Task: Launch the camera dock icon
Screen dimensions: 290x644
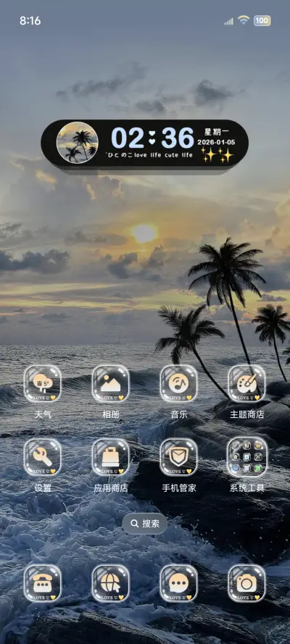Action: pos(247,583)
